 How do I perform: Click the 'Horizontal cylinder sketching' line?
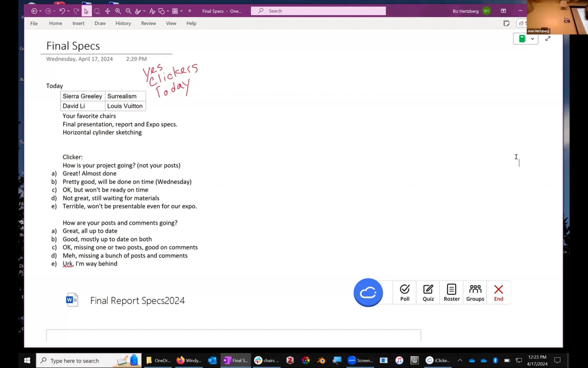(x=102, y=132)
